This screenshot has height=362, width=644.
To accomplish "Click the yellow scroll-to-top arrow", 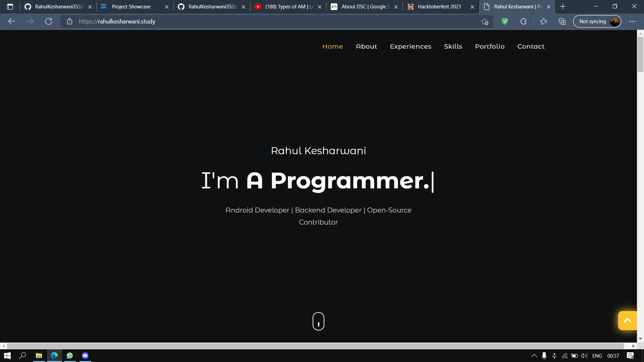I will (628, 320).
